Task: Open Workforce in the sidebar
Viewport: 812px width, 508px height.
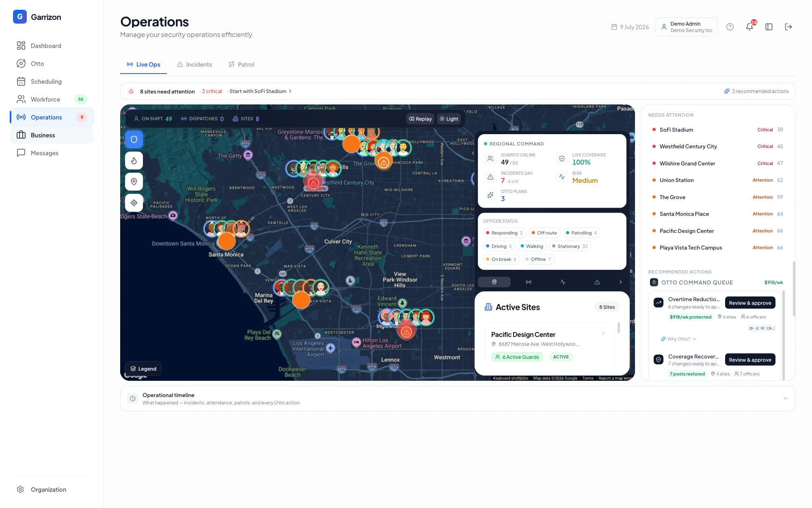Action: [52, 100]
